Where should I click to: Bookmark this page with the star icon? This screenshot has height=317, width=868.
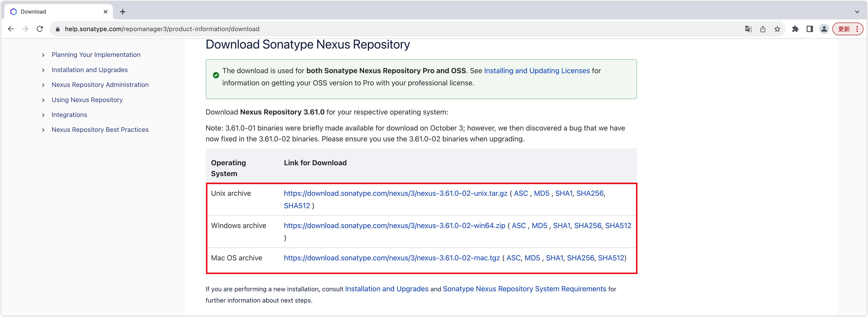tap(777, 29)
